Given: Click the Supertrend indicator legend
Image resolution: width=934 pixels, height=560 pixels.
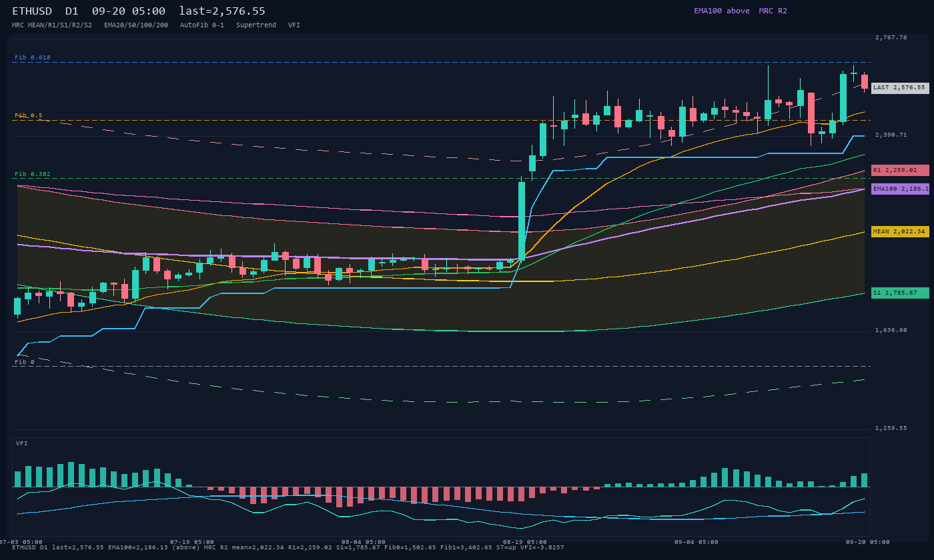Looking at the screenshot, I should click(x=256, y=25).
